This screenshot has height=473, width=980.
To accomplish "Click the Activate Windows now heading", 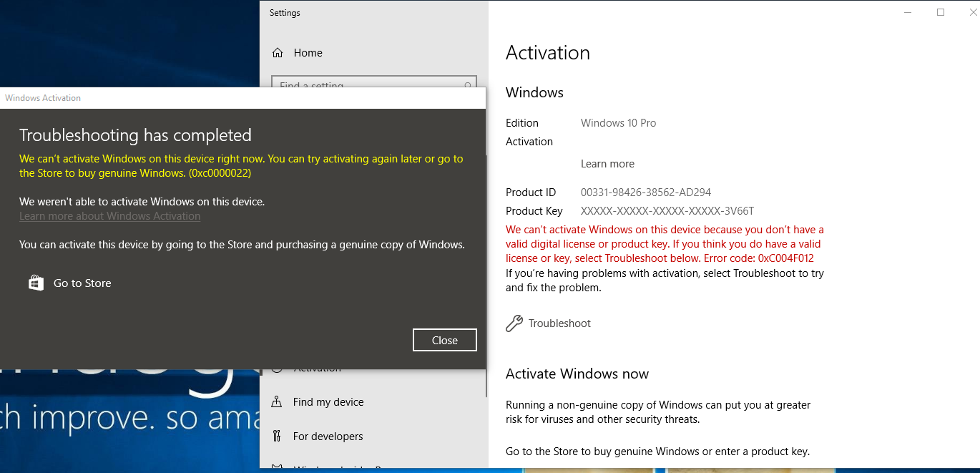I will point(577,374).
